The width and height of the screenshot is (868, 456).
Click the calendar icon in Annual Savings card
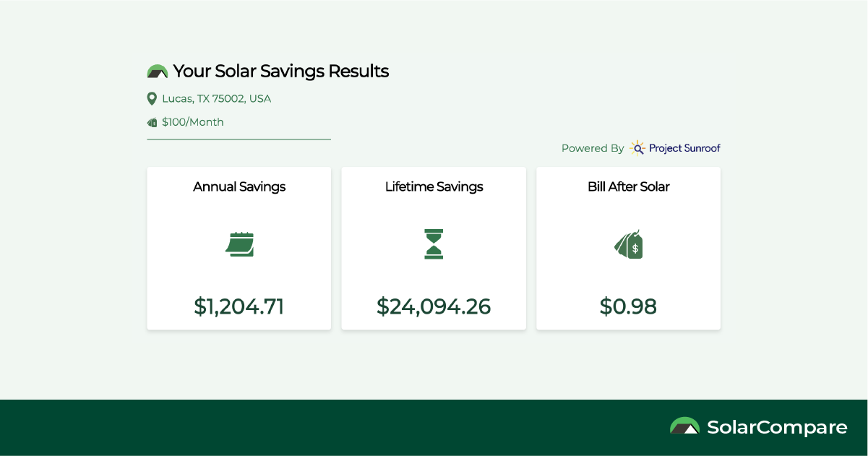[x=239, y=244]
